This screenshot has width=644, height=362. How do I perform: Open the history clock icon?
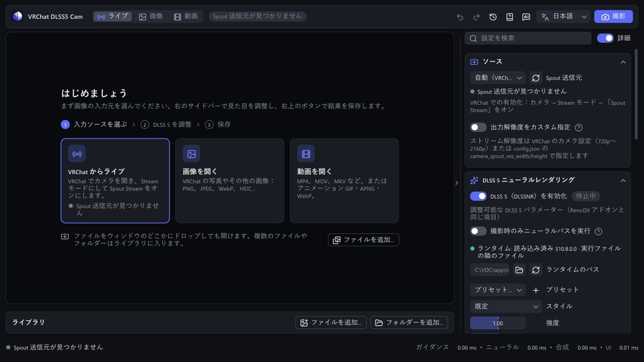pyautogui.click(x=493, y=17)
